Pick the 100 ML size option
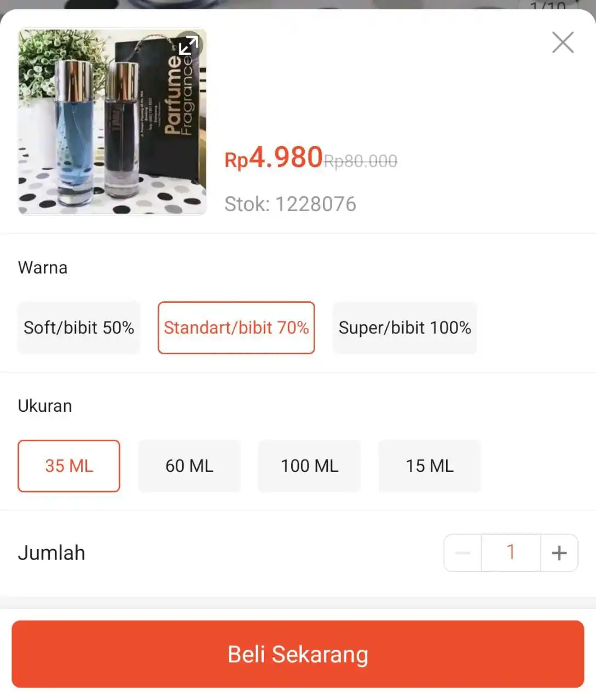Screen dimensions: 596x700 point(310,466)
